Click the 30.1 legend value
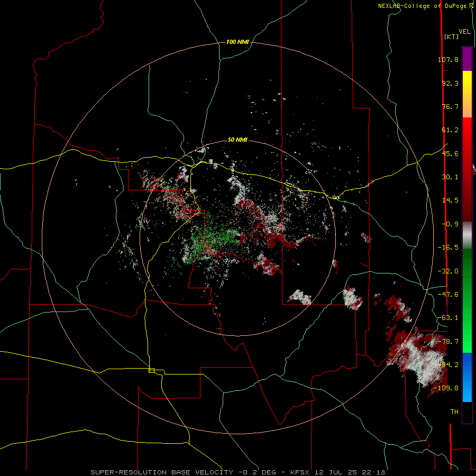The height and width of the screenshot is (476, 476). pos(450,177)
